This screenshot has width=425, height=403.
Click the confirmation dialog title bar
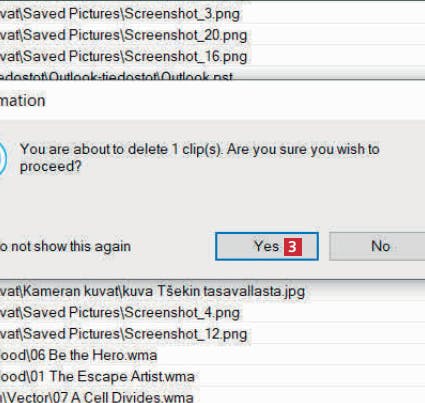(x=212, y=100)
